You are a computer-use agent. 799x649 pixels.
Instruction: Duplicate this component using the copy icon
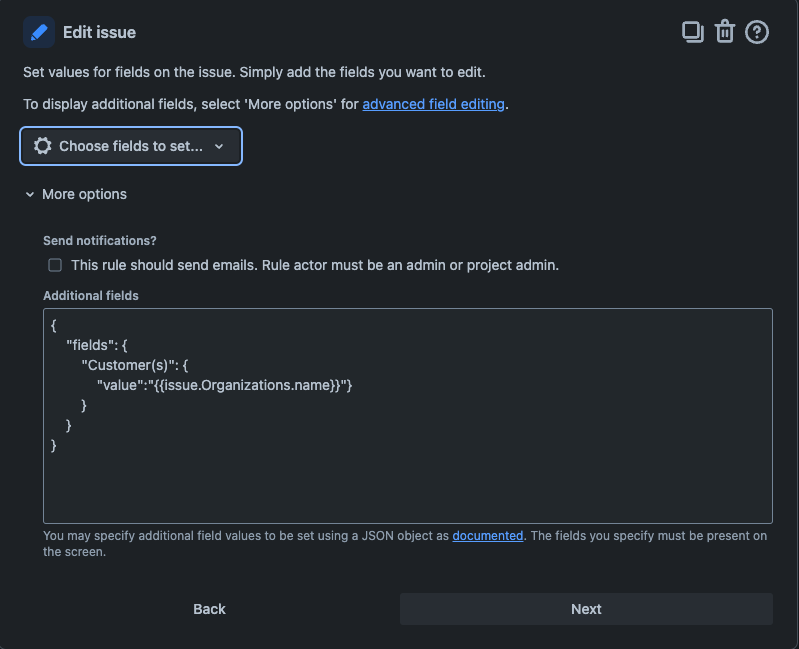[x=692, y=32]
